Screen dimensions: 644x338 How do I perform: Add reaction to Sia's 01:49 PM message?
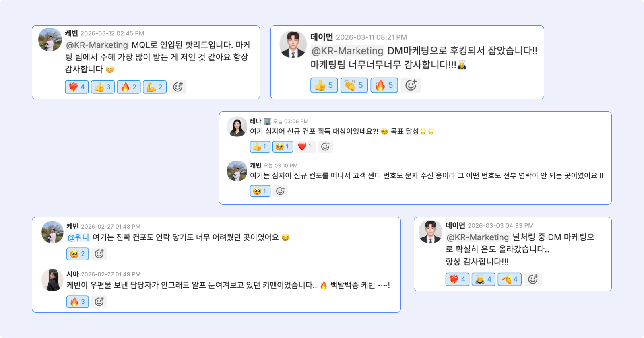(99, 302)
